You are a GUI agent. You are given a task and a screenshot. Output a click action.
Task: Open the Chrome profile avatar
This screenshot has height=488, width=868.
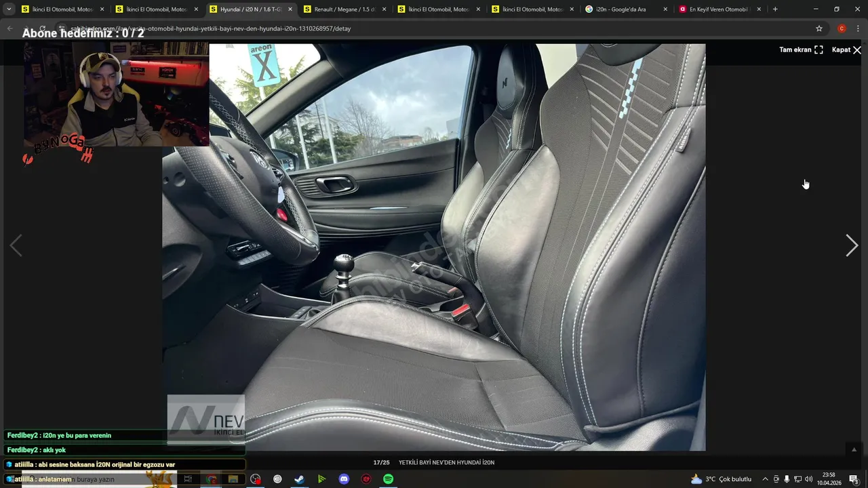(x=842, y=28)
